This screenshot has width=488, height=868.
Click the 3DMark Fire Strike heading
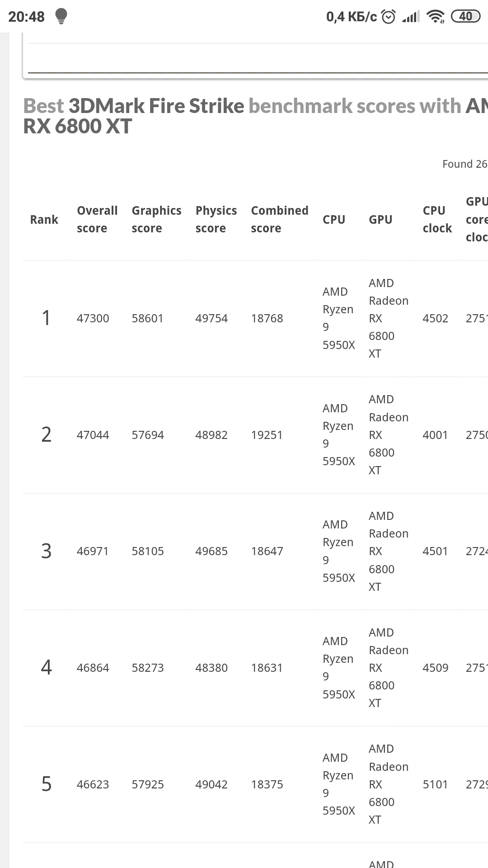coord(156,106)
